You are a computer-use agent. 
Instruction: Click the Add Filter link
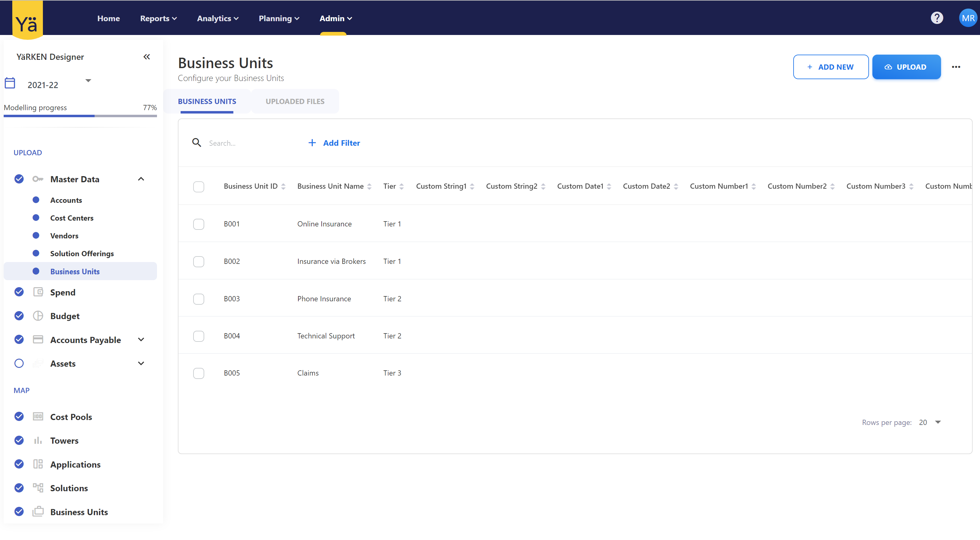tap(334, 143)
